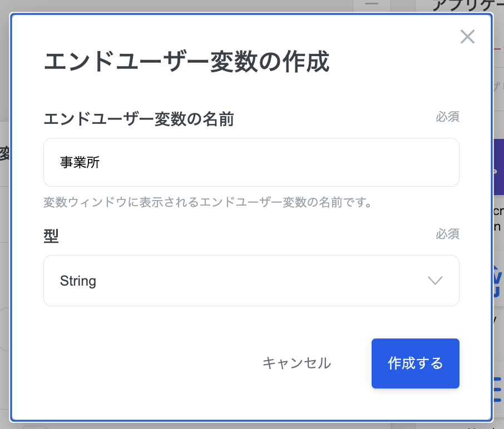Click the end-user variable name input field
The height and width of the screenshot is (429, 504).
click(251, 162)
